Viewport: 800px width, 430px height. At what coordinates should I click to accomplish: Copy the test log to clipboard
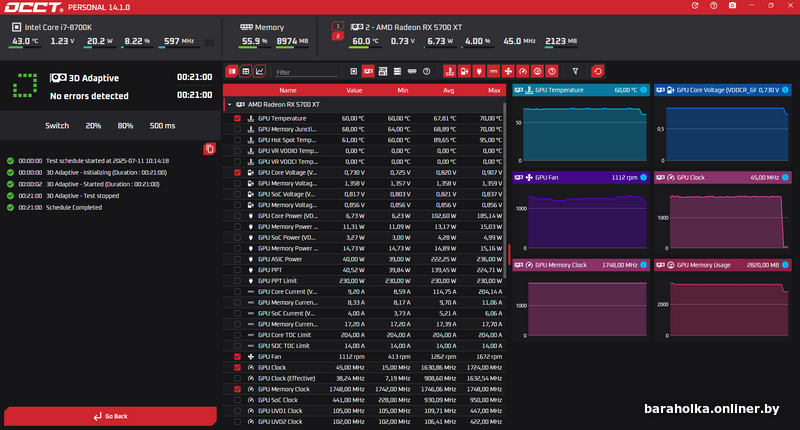tap(209, 149)
